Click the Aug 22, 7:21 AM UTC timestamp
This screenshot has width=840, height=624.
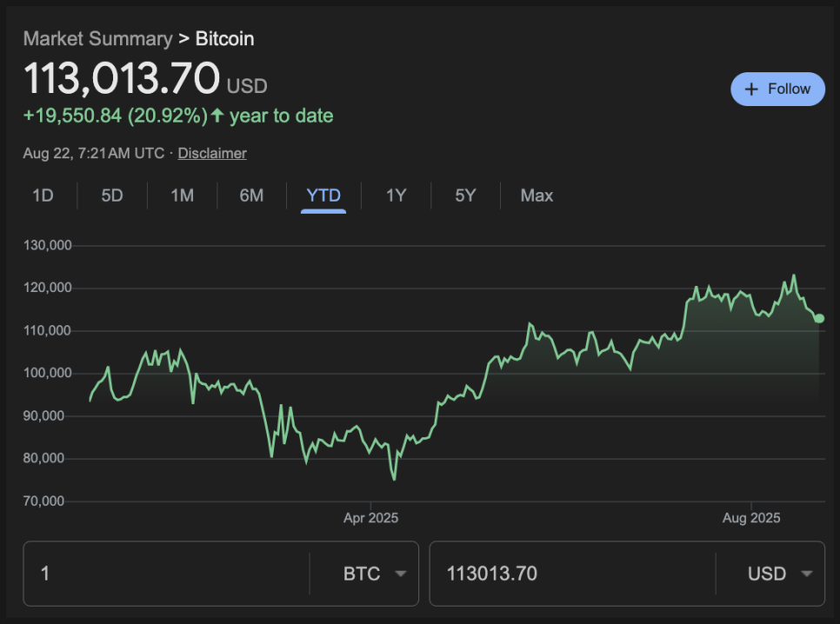94,153
